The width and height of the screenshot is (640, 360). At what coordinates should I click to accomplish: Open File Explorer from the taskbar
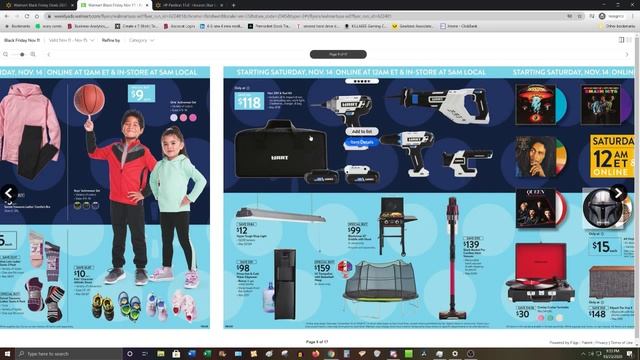[161, 354]
